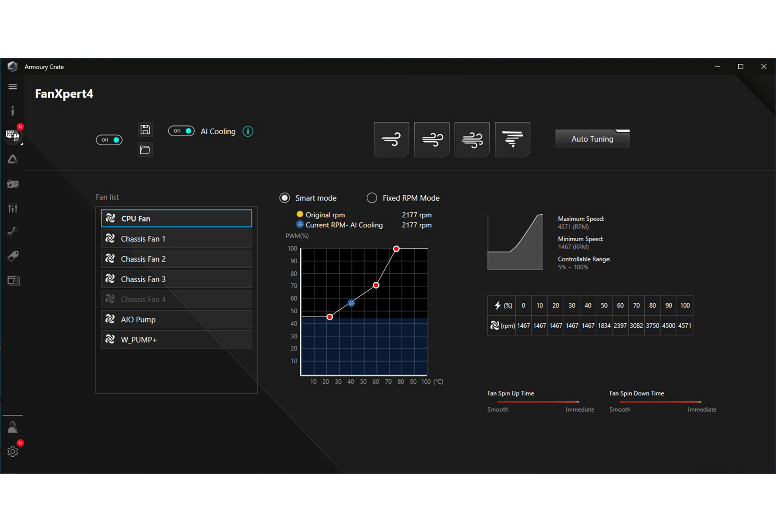Select CPU Fan in fan list
The height and width of the screenshot is (532, 776).
pyautogui.click(x=177, y=219)
